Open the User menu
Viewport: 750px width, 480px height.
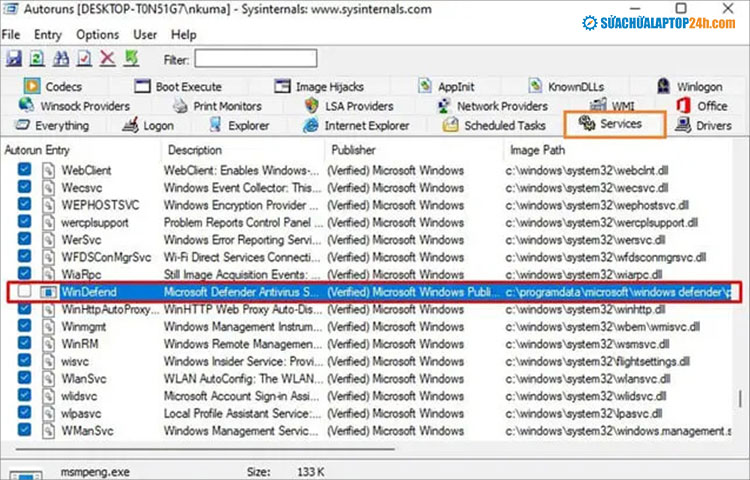click(145, 34)
